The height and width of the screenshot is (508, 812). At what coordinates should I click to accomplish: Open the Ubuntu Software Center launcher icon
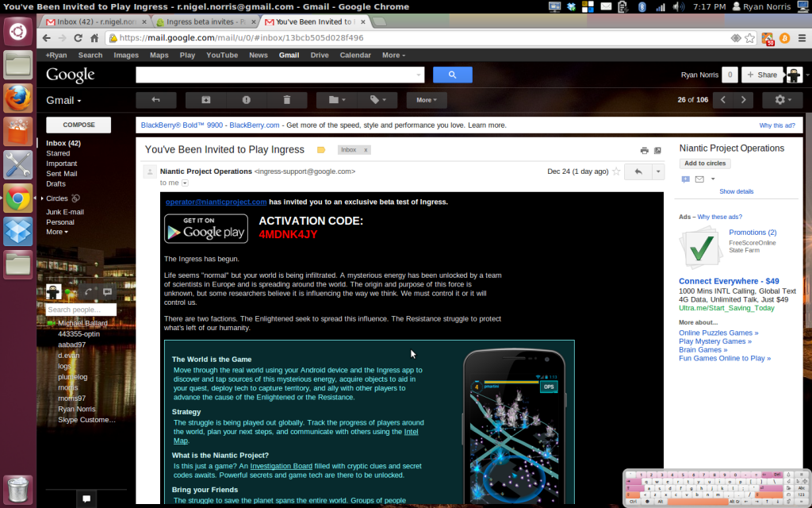coord(18,132)
